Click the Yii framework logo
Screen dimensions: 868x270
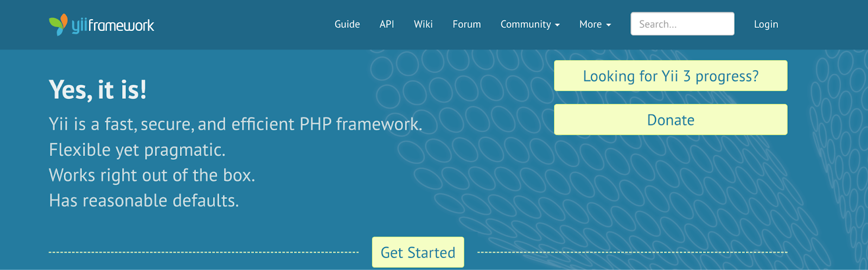(x=101, y=24)
